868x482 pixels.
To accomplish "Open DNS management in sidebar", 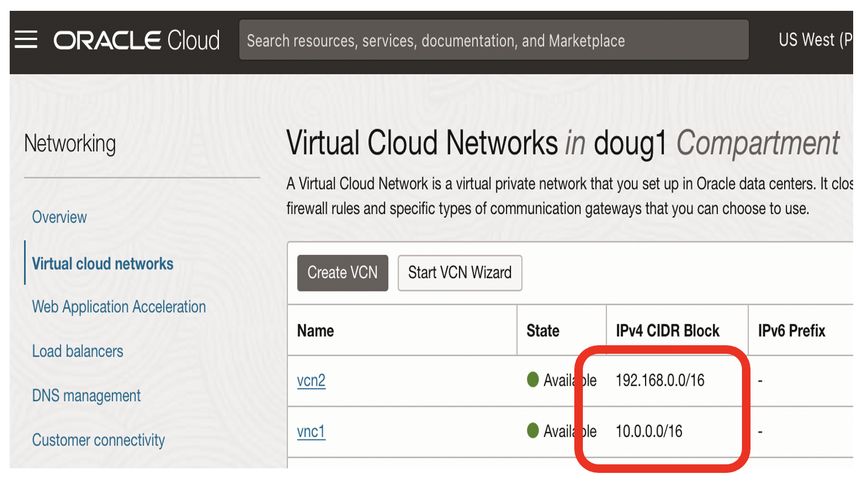I will coord(86,396).
